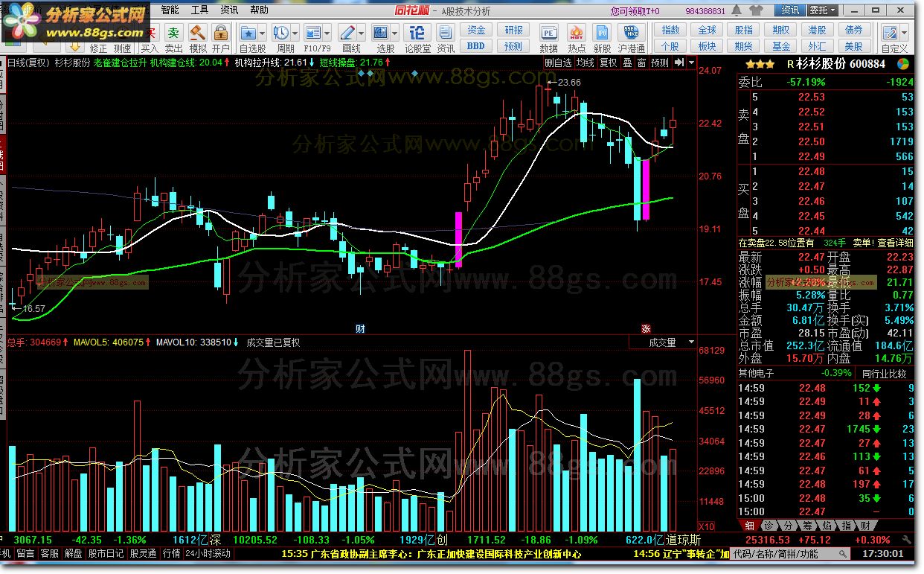Toggle 复权 adjustment on chart

(609, 63)
